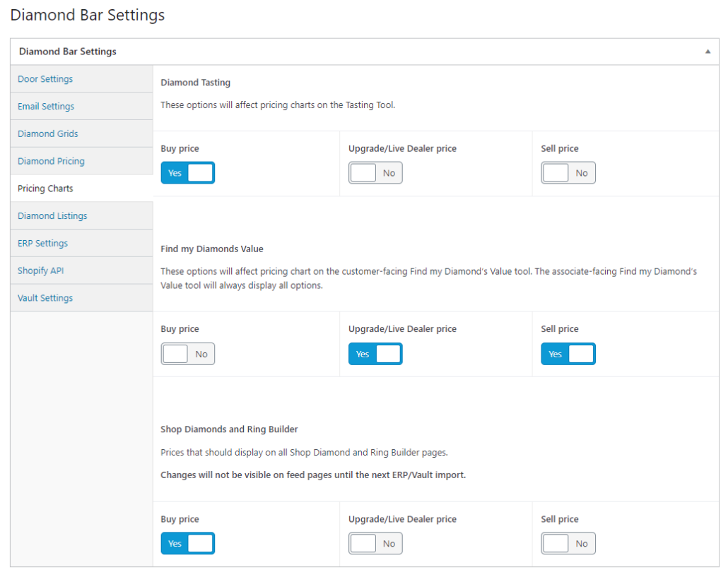Enable Sell price toggle under Diamond Tasting
728x577 pixels.
568,173
